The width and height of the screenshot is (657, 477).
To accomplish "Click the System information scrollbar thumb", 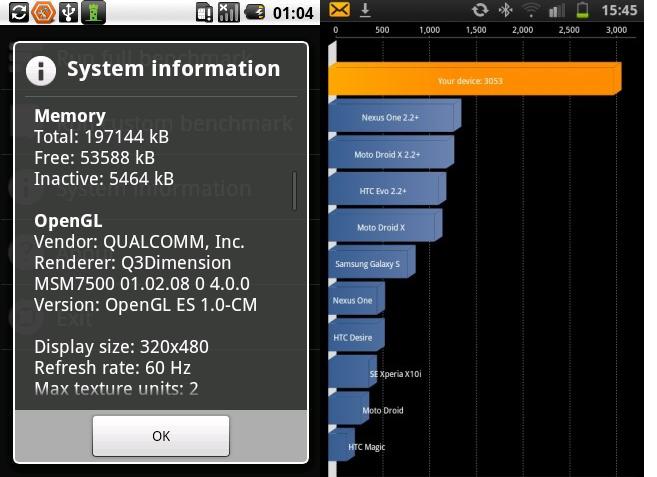I will click(295, 190).
